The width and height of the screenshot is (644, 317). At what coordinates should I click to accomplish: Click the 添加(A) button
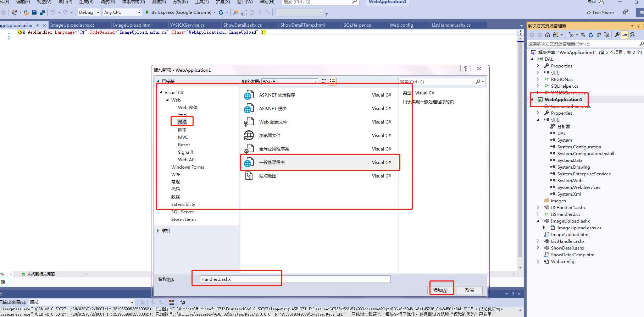click(x=440, y=290)
